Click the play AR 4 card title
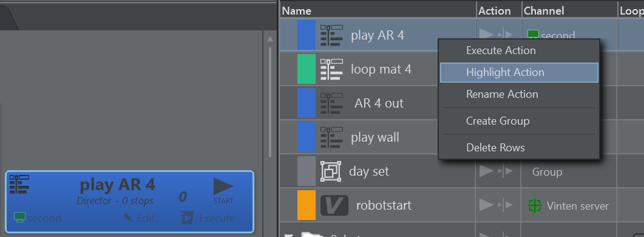 pos(118,185)
